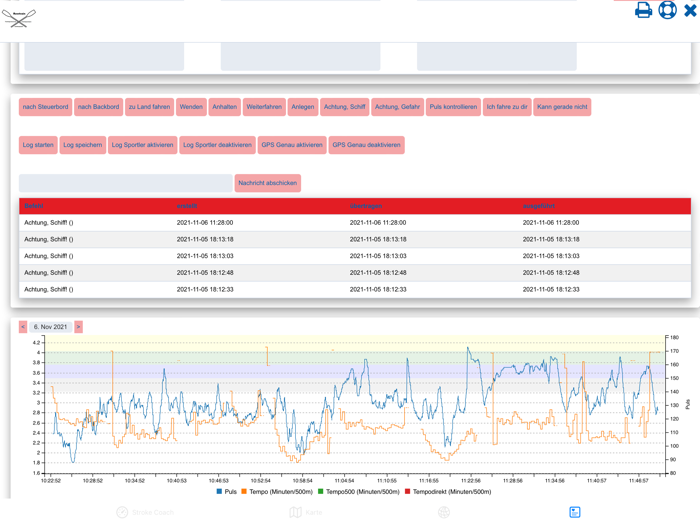700x525 pixels.
Task: Switch to the Karte map tab
Action: 306,512
